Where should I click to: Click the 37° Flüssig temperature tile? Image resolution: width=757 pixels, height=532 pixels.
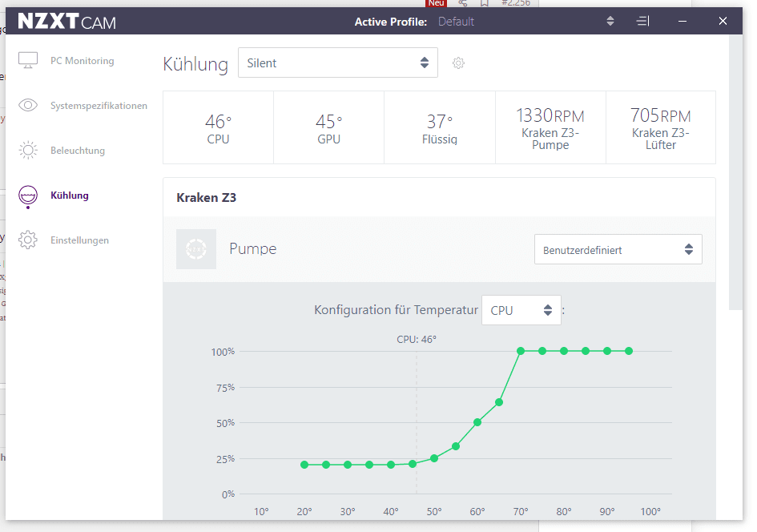click(439, 127)
